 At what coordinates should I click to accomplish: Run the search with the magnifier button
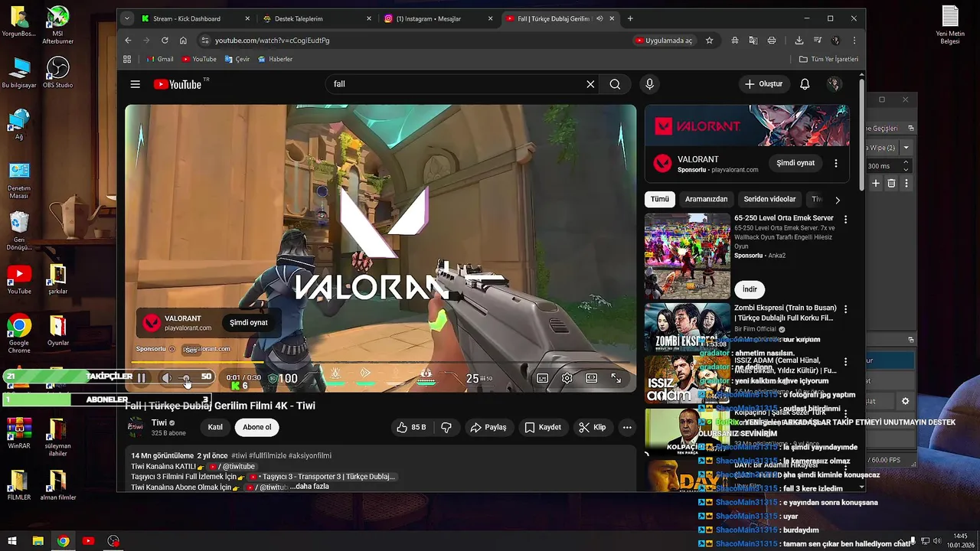tap(615, 84)
